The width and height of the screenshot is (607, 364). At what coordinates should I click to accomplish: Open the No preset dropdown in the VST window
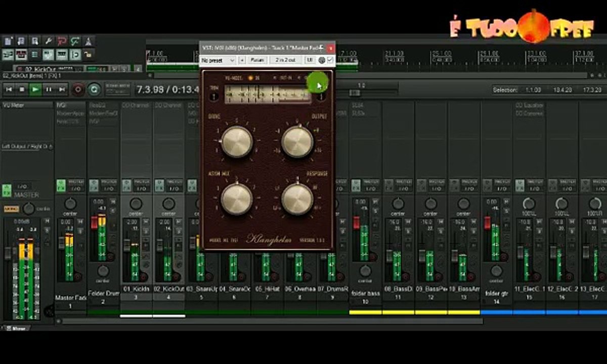pyautogui.click(x=218, y=60)
